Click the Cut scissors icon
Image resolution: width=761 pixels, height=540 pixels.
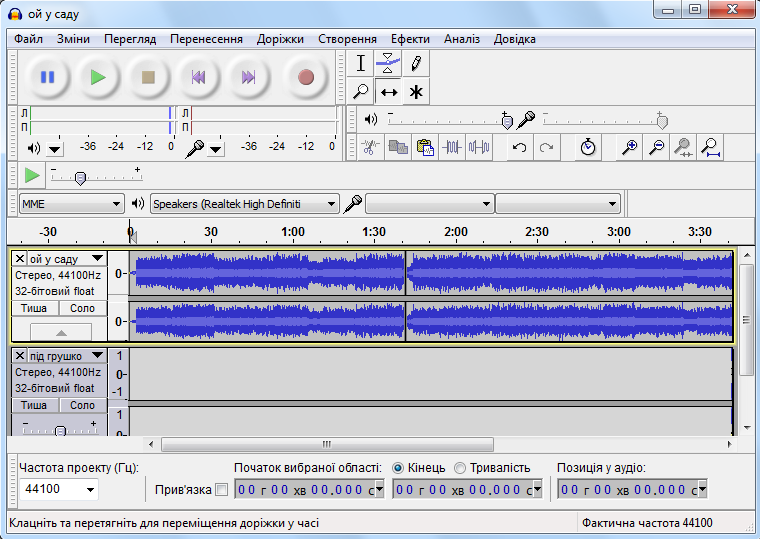(x=371, y=147)
